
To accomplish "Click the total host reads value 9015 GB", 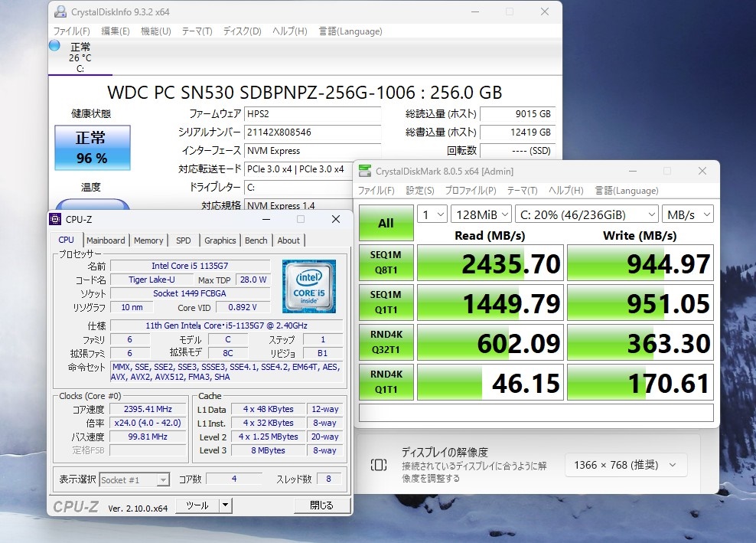I will [518, 114].
